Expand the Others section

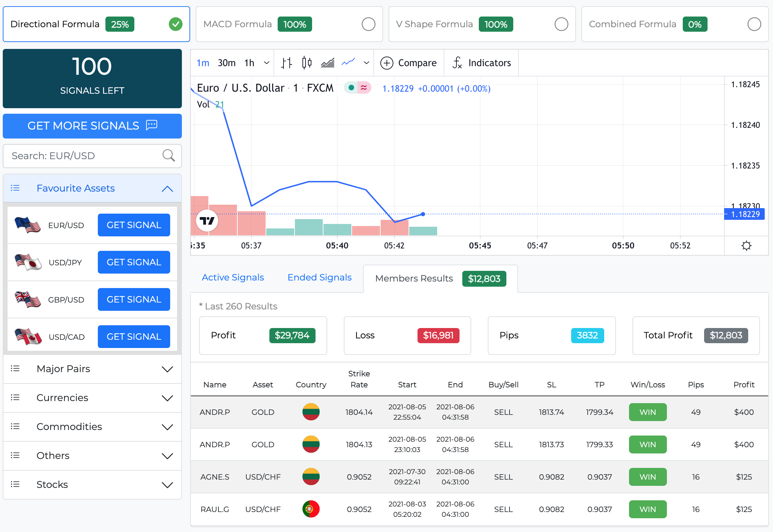click(x=167, y=456)
